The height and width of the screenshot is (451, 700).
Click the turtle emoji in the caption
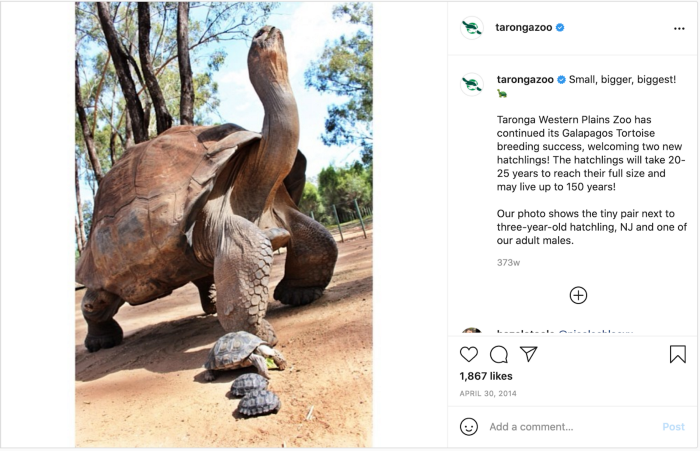point(502,94)
